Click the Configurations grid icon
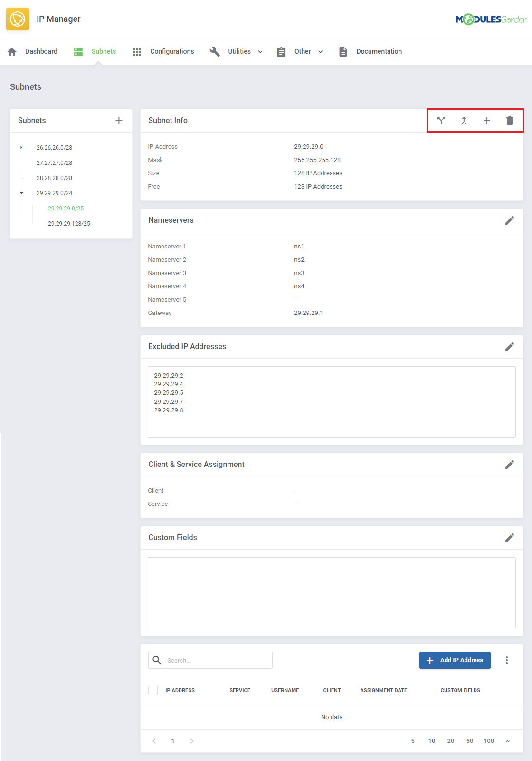The image size is (532, 761). (137, 52)
